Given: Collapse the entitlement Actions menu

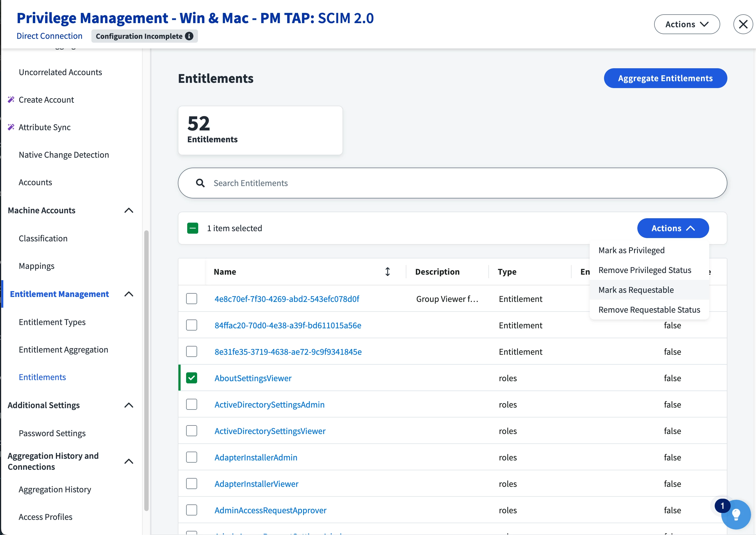Looking at the screenshot, I should [x=673, y=228].
